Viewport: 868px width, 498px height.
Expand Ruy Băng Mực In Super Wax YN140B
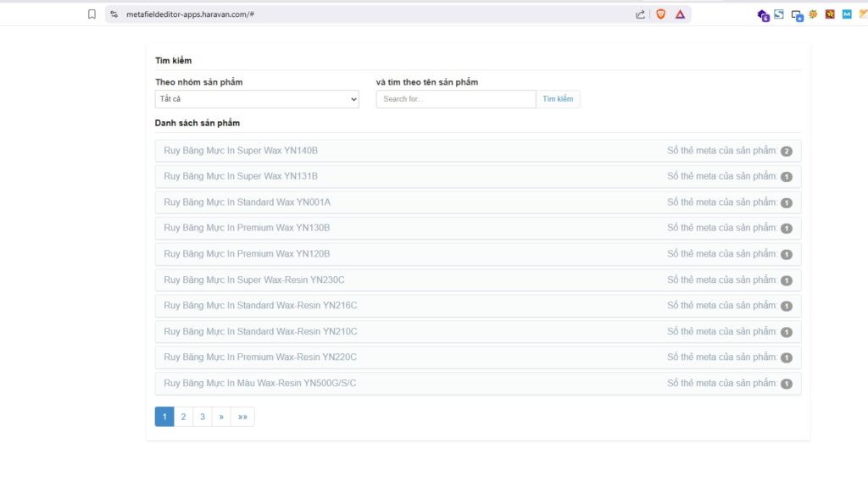pyautogui.click(x=241, y=151)
